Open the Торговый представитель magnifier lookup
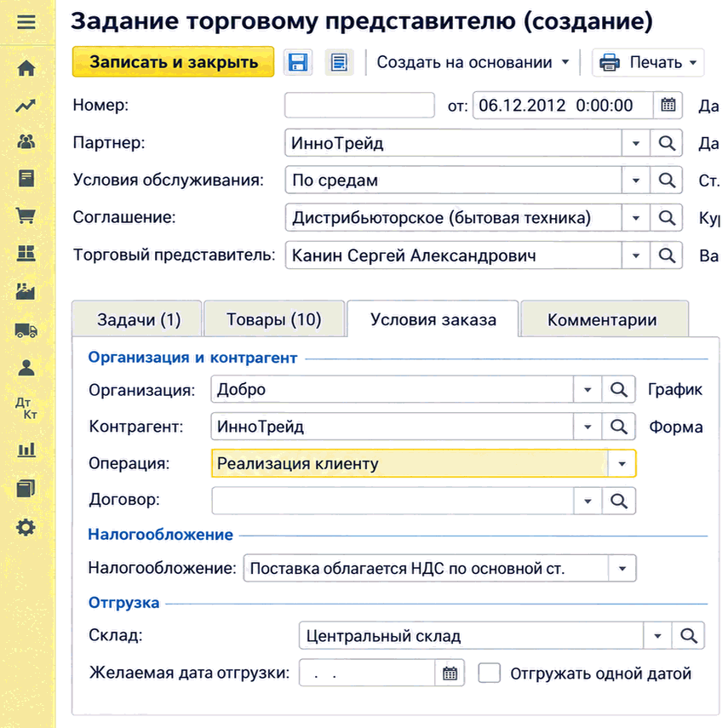Viewport: 728px width, 728px height. tap(666, 255)
